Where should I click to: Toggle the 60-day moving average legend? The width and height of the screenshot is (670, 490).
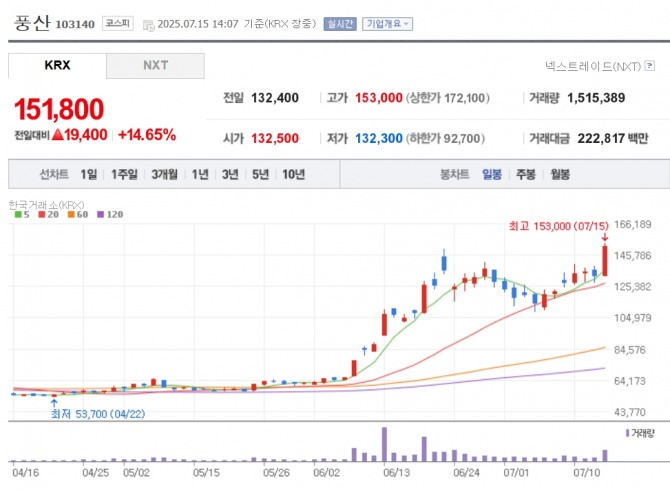pos(76,214)
